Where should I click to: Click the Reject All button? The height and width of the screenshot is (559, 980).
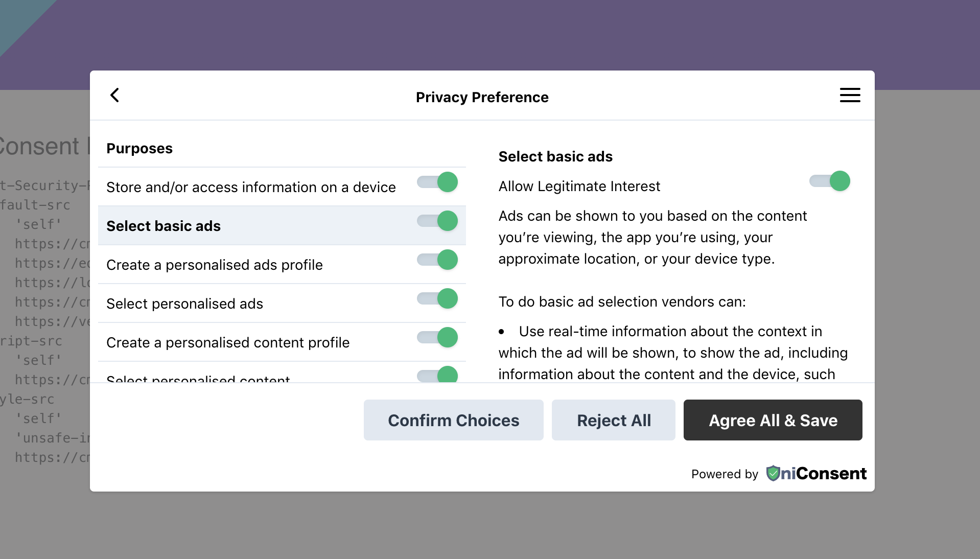pyautogui.click(x=613, y=420)
